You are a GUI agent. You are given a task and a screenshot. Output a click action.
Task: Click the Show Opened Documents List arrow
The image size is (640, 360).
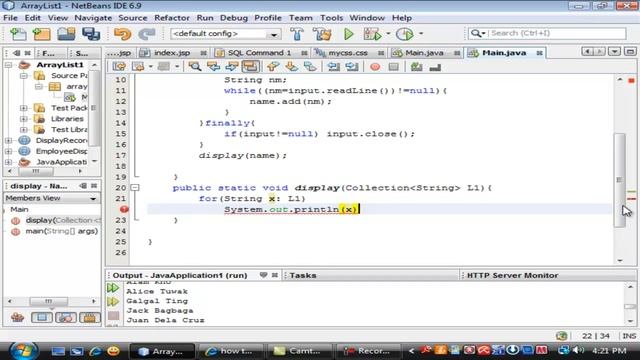[614, 51]
